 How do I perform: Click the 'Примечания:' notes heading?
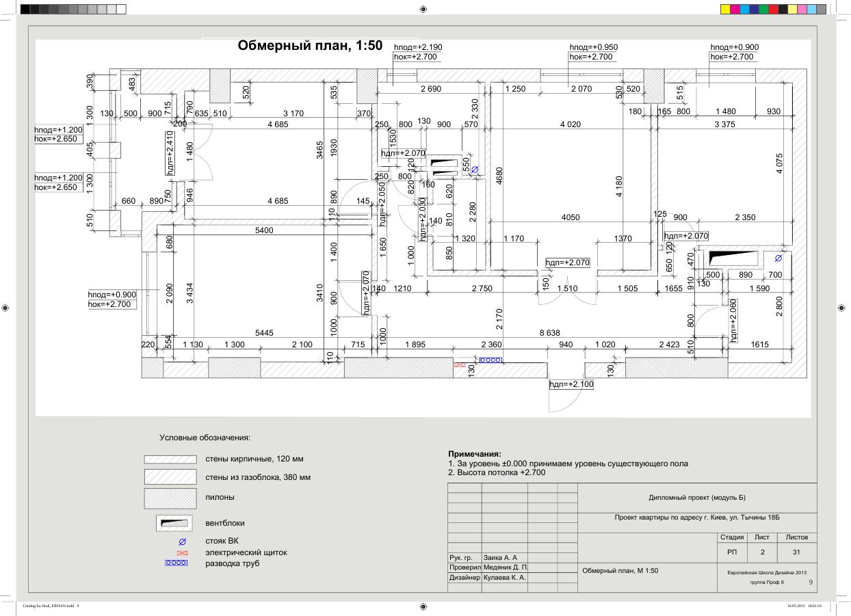(474, 454)
